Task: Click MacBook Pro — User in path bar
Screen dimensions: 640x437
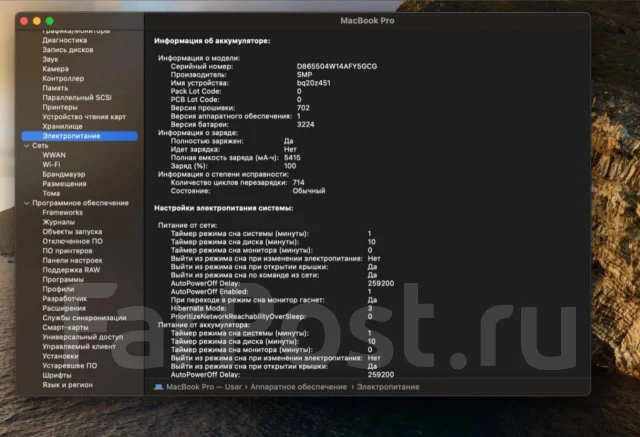Action: [204, 387]
